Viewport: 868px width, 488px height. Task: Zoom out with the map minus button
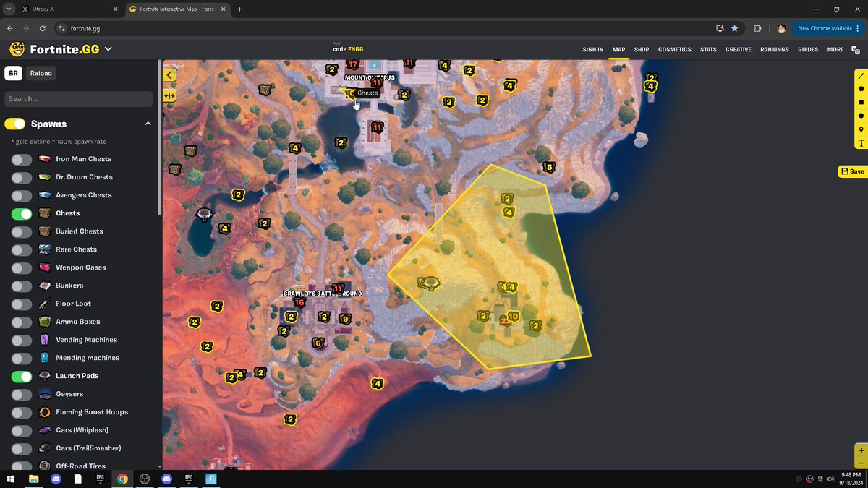pos(861,463)
